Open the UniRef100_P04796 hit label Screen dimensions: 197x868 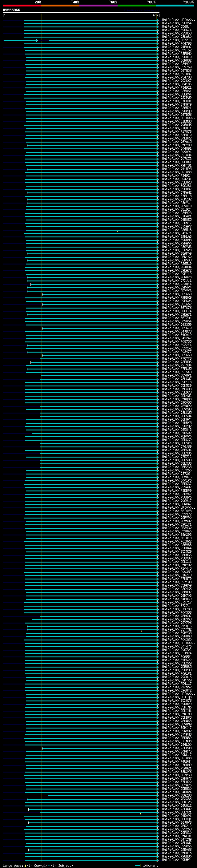pyautogui.click(x=177, y=43)
